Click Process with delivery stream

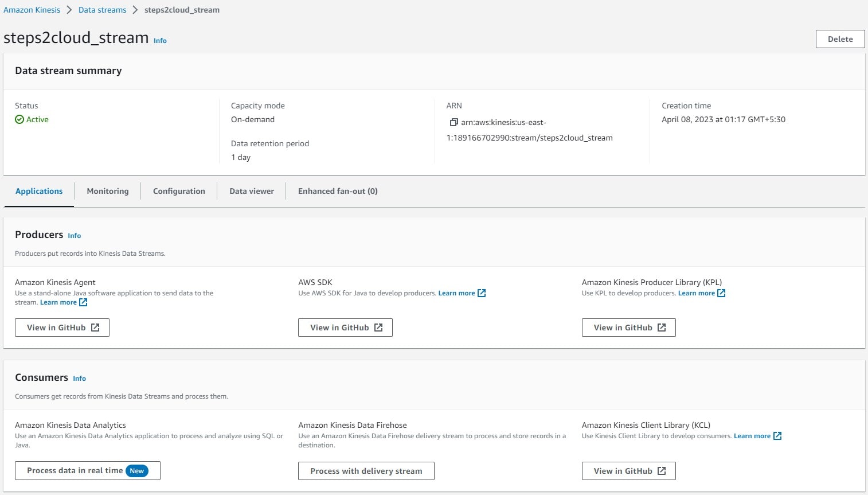point(366,470)
